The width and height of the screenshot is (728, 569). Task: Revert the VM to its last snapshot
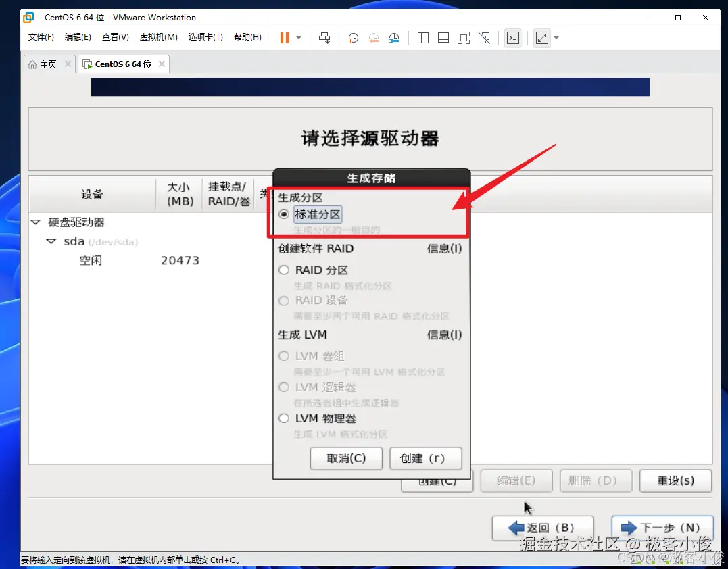tap(374, 38)
